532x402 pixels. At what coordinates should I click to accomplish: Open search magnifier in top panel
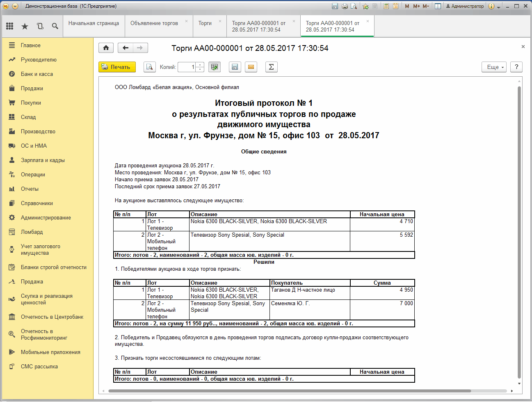pos(55,26)
